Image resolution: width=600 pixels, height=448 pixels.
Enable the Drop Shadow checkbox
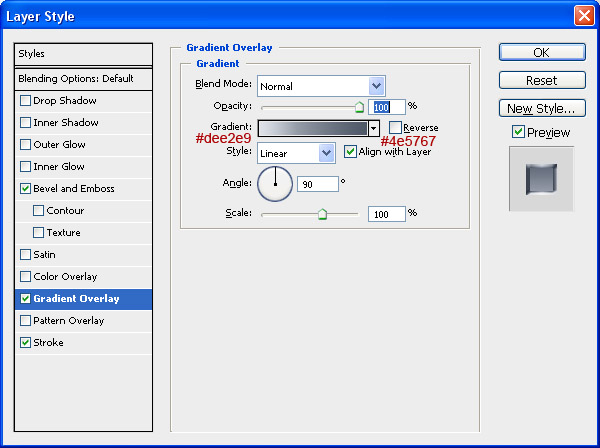click(25, 101)
